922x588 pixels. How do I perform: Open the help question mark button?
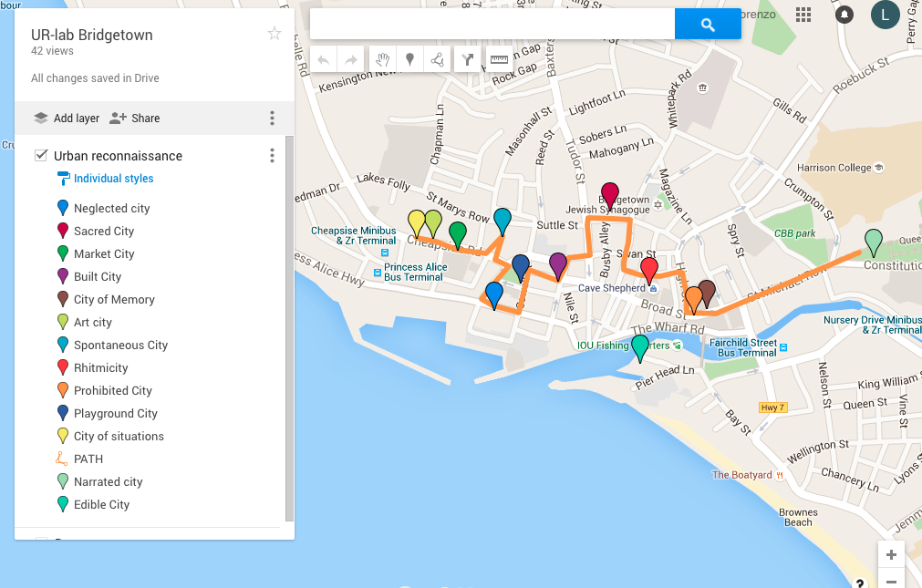pos(859,583)
